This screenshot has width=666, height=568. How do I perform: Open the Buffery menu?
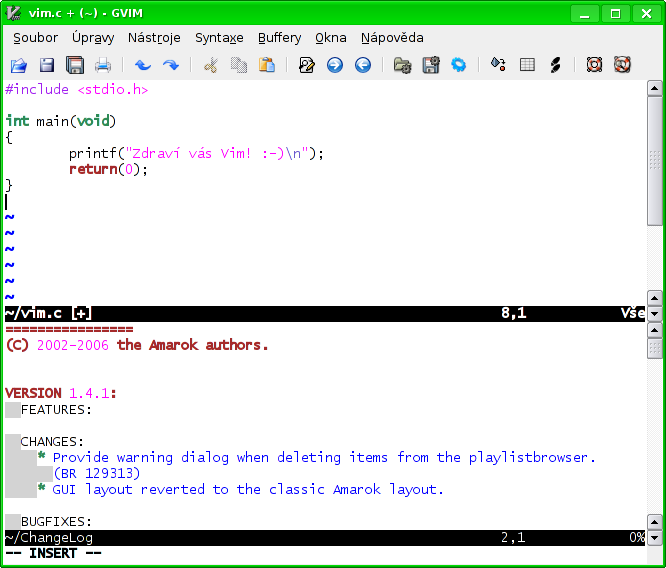click(279, 38)
